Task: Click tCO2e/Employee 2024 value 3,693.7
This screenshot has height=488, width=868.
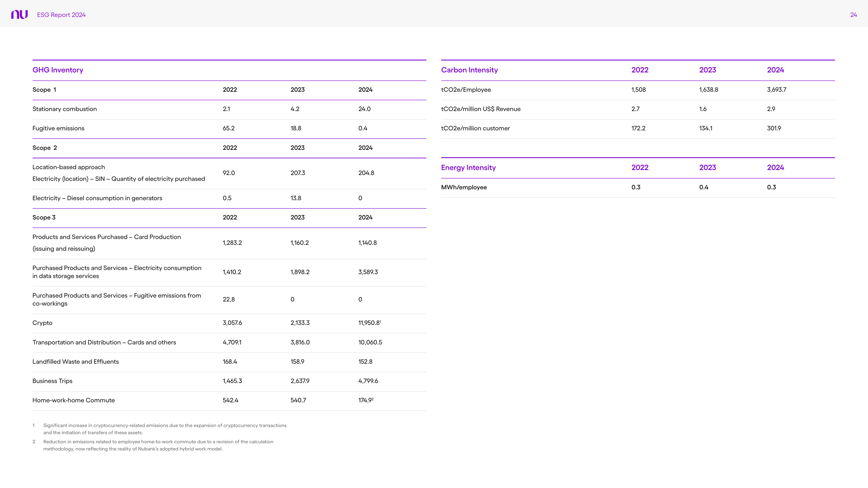Action: [777, 90]
